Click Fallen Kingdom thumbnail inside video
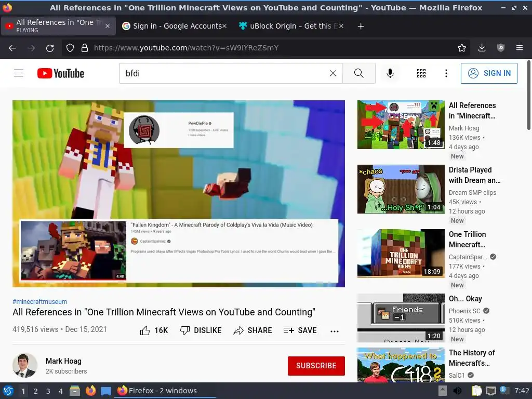The height and width of the screenshot is (399, 532). 73,250
